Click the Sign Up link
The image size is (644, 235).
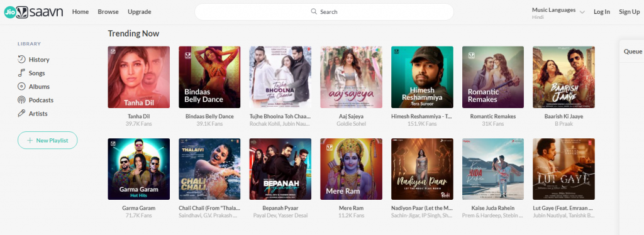[x=629, y=12]
